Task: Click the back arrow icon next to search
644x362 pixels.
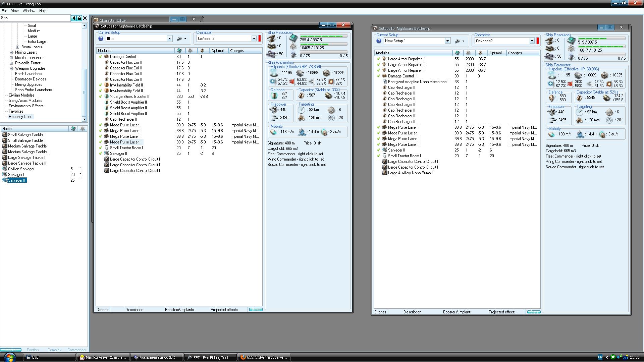Action: (x=74, y=18)
